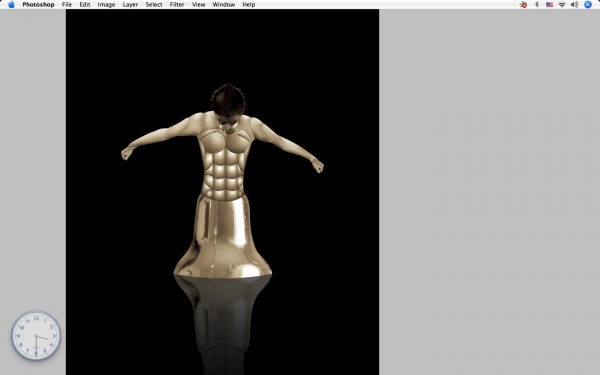Open the Photoshop application menu
The width and height of the screenshot is (600, 375).
coord(38,5)
